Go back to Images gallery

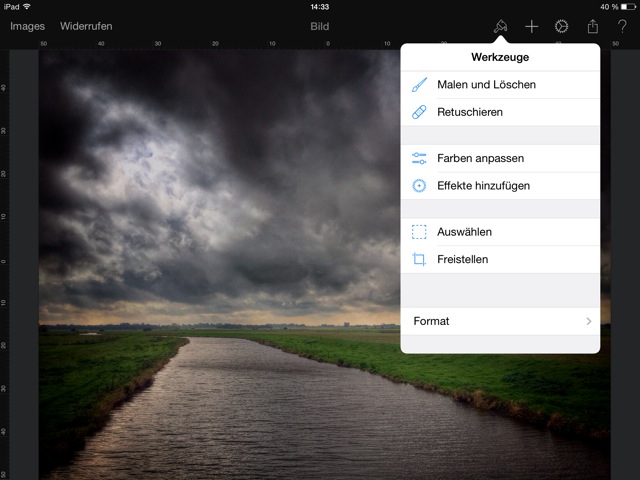tap(27, 26)
